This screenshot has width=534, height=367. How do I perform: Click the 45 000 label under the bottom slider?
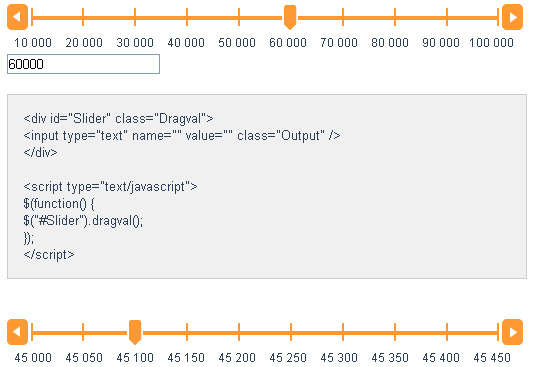click(33, 358)
